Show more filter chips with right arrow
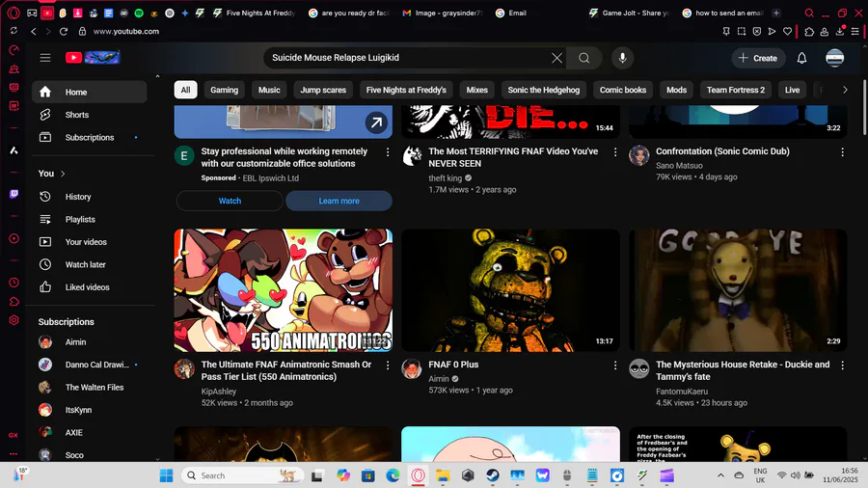The width and height of the screenshot is (868, 488). 845,90
